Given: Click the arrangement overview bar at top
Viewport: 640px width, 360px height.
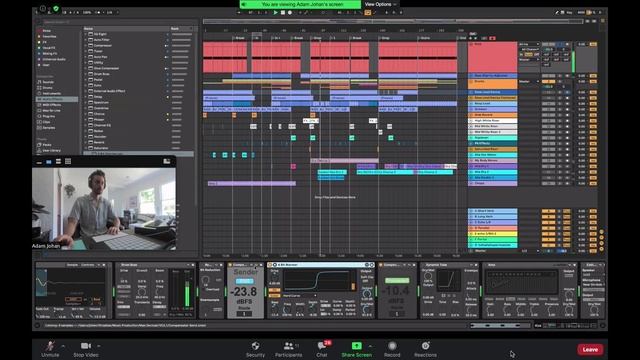Looking at the screenshot, I should coord(392,21).
